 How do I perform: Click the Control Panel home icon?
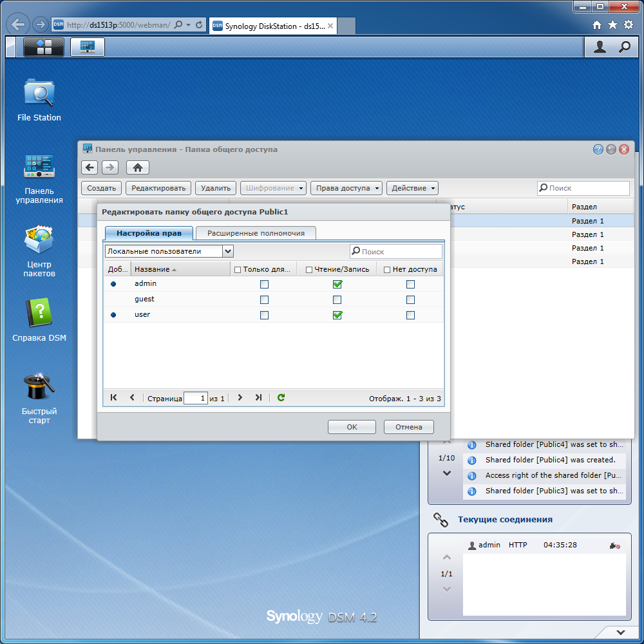tap(138, 167)
